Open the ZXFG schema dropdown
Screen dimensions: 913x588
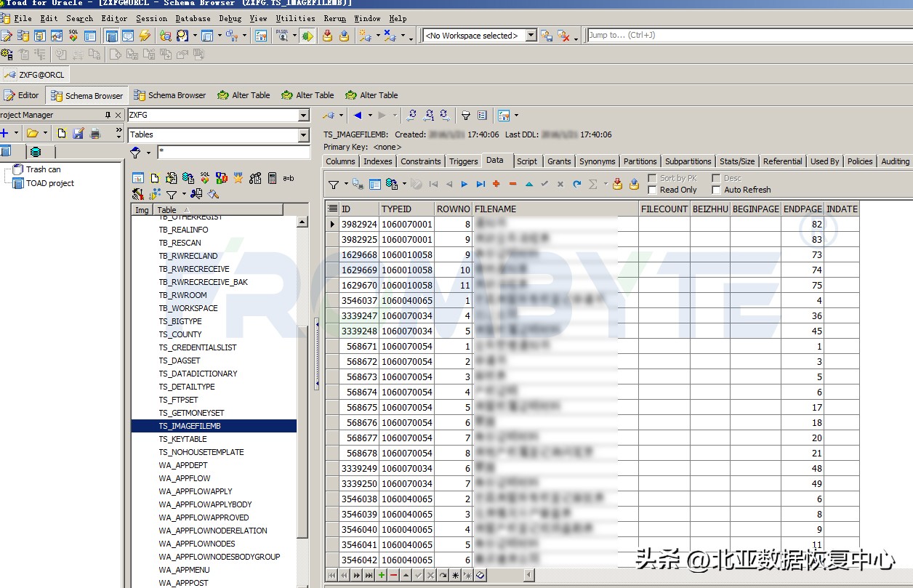click(x=303, y=116)
